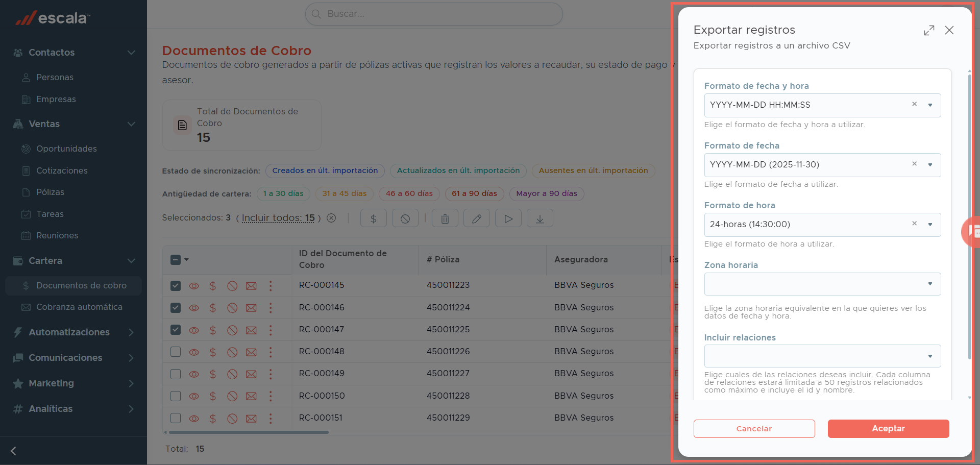The image size is (980, 465).
Task: Uncheck the RC-000147 row checkbox
Action: coord(176,329)
